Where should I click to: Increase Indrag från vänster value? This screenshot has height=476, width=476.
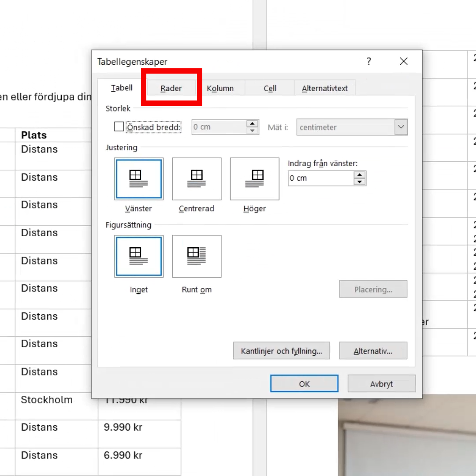click(x=360, y=175)
